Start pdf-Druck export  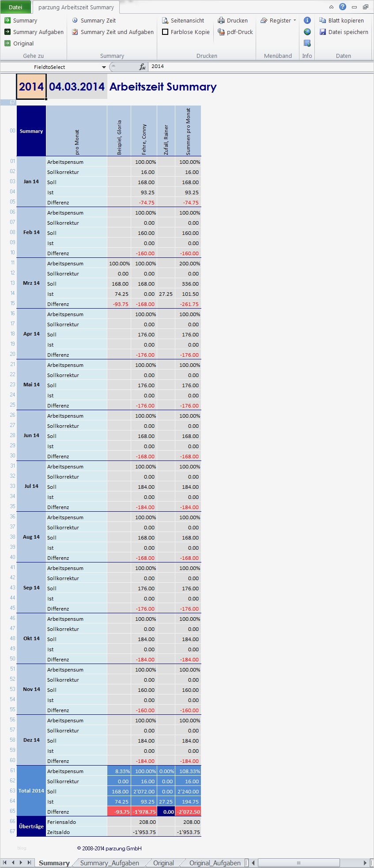tap(221, 32)
